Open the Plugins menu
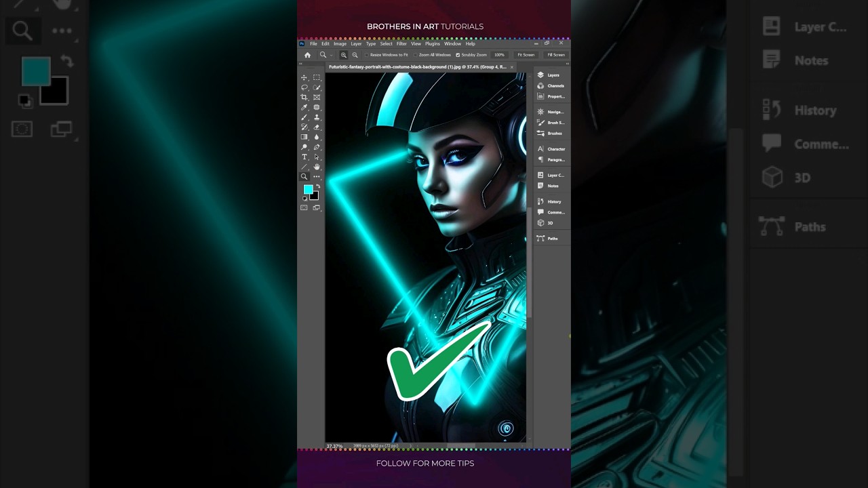This screenshot has width=868, height=488. pos(433,43)
